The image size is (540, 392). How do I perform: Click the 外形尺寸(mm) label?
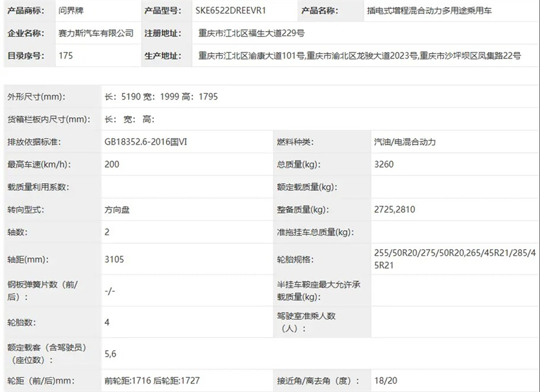tap(36, 96)
